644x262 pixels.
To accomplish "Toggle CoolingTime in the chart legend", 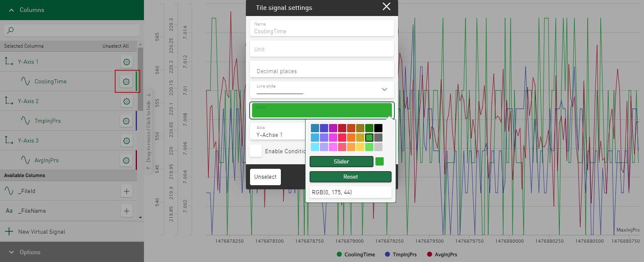I will (356, 255).
